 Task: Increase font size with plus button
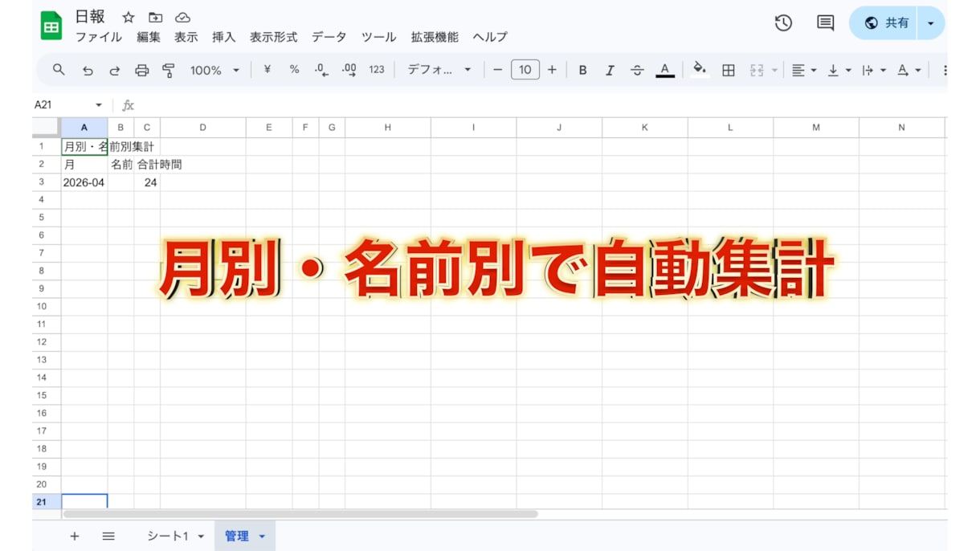click(x=552, y=70)
